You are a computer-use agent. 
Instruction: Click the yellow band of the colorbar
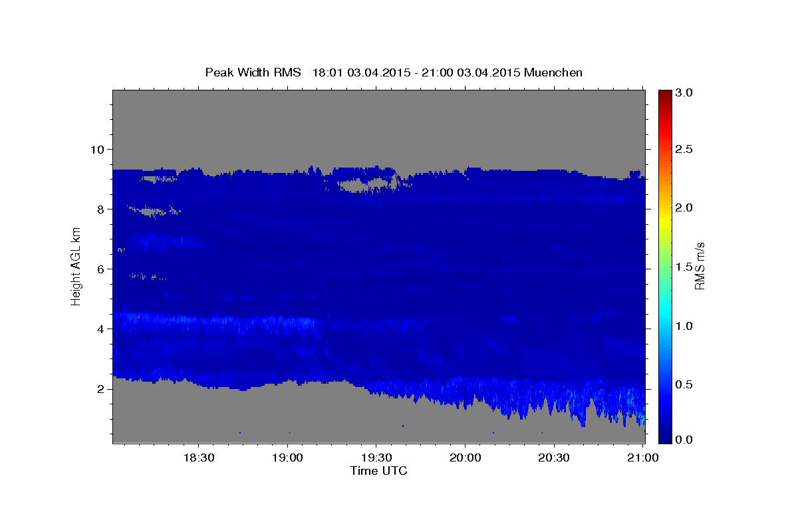(665, 219)
